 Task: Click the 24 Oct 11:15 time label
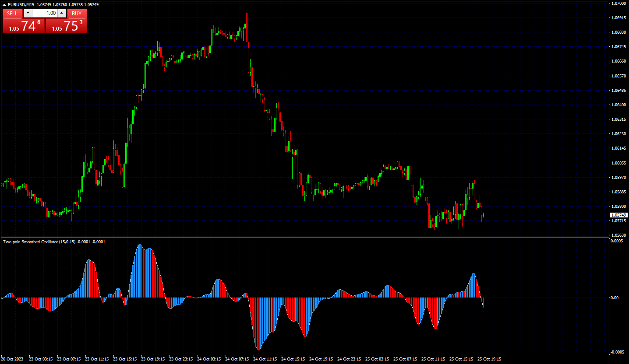(265, 359)
